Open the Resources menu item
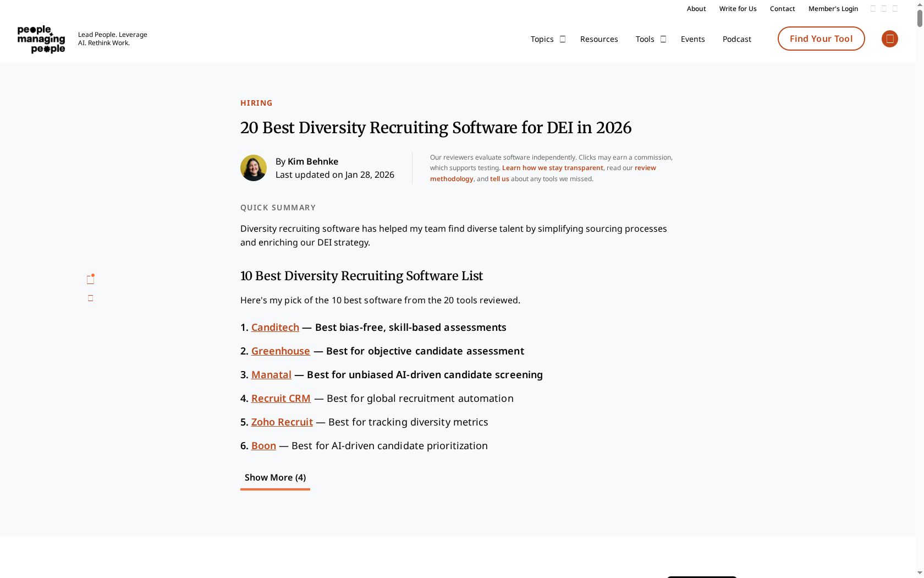Viewport: 924px width, 578px height. [x=599, y=39]
